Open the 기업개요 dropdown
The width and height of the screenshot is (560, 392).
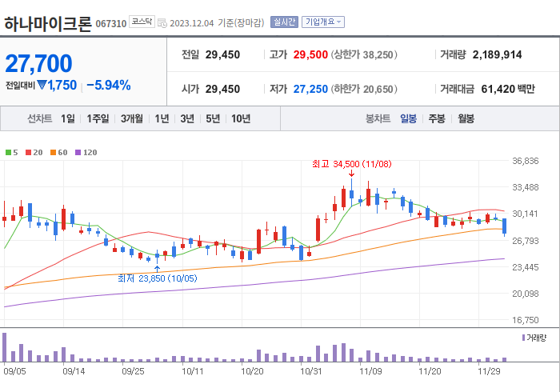coord(323,22)
